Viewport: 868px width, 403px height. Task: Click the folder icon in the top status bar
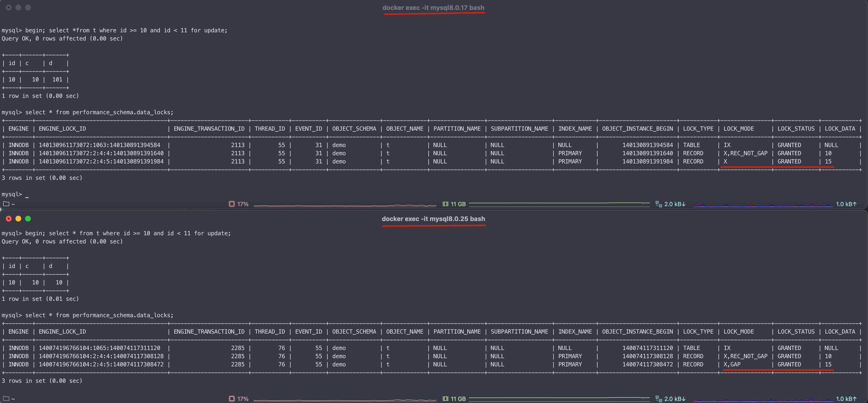click(6, 204)
